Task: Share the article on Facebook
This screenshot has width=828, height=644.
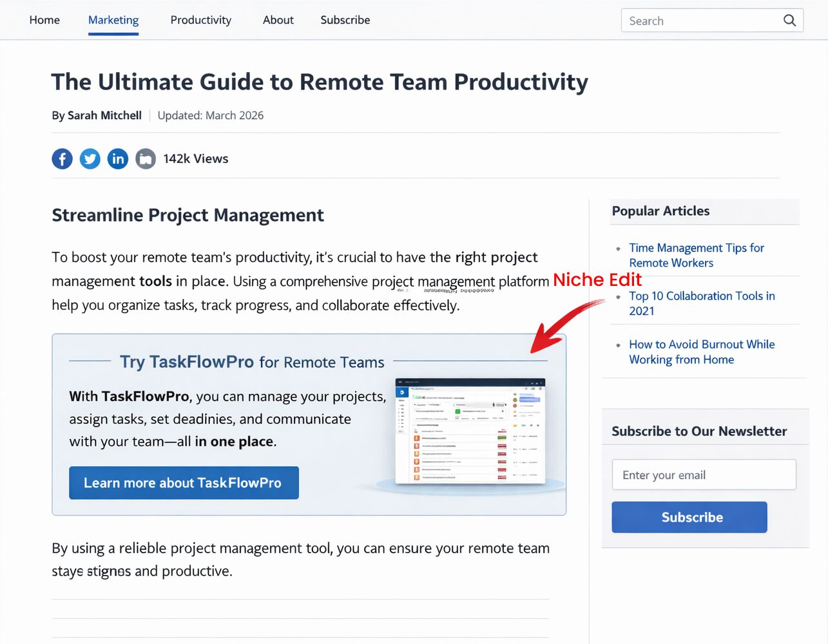Action: pyautogui.click(x=62, y=158)
